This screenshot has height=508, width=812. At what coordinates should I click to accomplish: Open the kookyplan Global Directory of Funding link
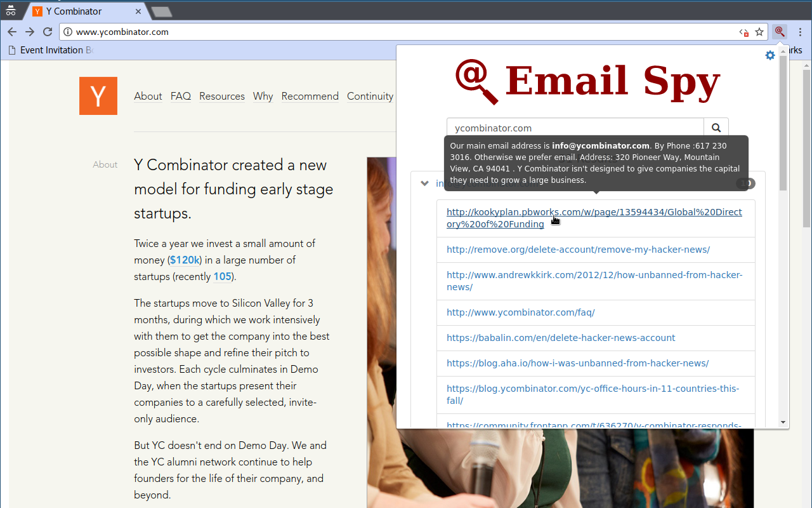coord(594,218)
